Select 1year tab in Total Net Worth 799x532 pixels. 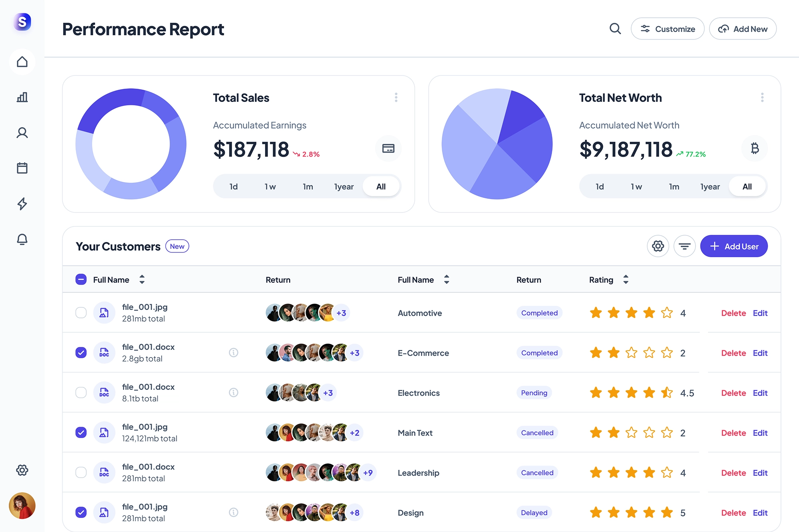710,187
